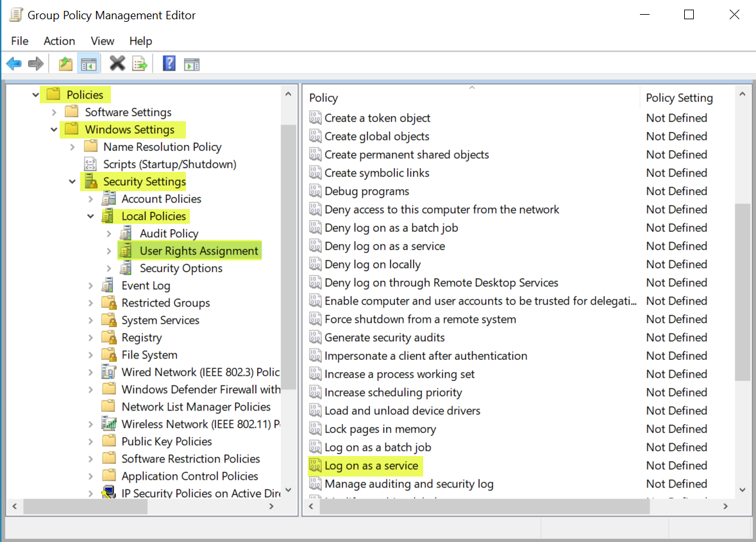The width and height of the screenshot is (756, 542).
Task: Click the policy list scroll up arrow
Action: pyautogui.click(x=743, y=94)
